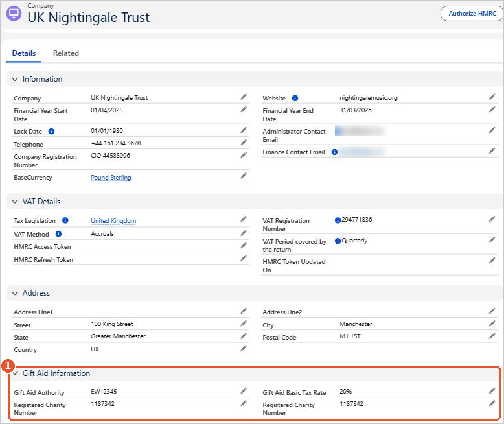Image resolution: width=504 pixels, height=424 pixels.
Task: Click the CIO 44588996 registration value
Action: pyautogui.click(x=110, y=155)
